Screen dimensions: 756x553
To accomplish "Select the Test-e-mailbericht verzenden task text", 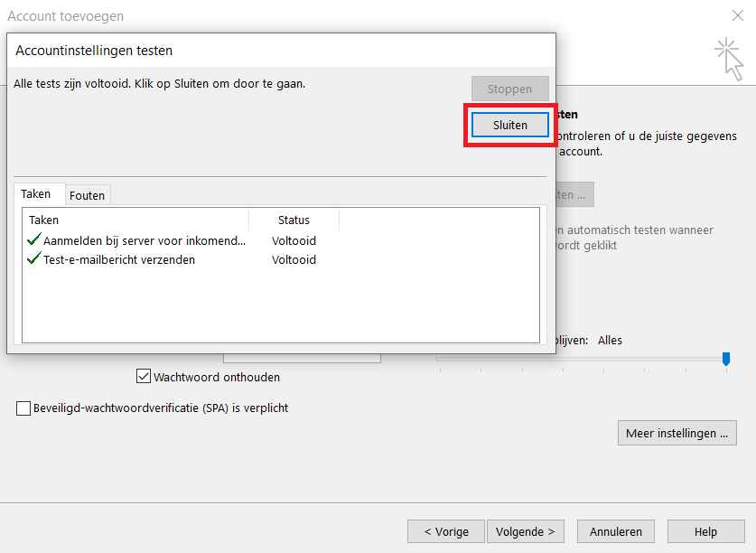I will (x=118, y=259).
